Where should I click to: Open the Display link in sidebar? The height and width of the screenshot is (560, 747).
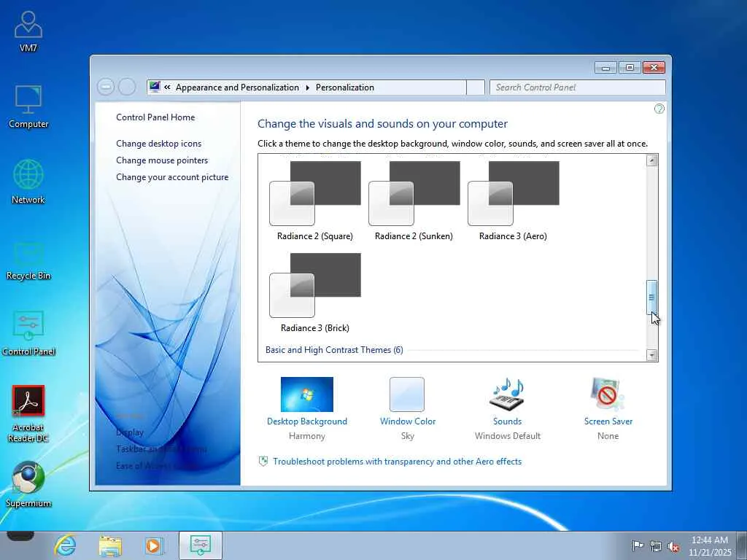[130, 432]
